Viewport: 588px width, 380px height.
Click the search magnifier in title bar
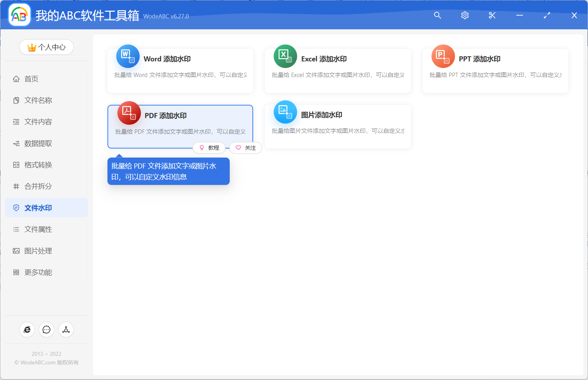[437, 15]
